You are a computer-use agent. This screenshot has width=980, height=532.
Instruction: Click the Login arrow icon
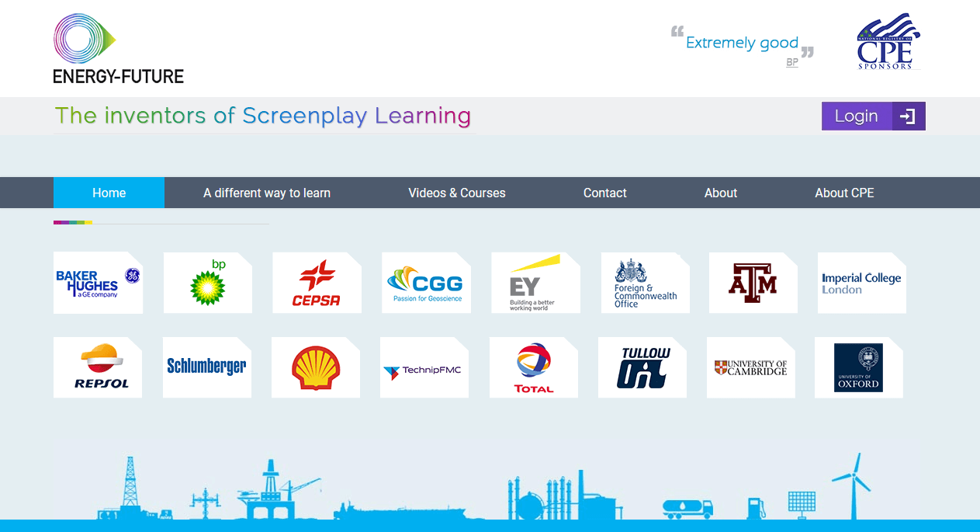pos(908,116)
